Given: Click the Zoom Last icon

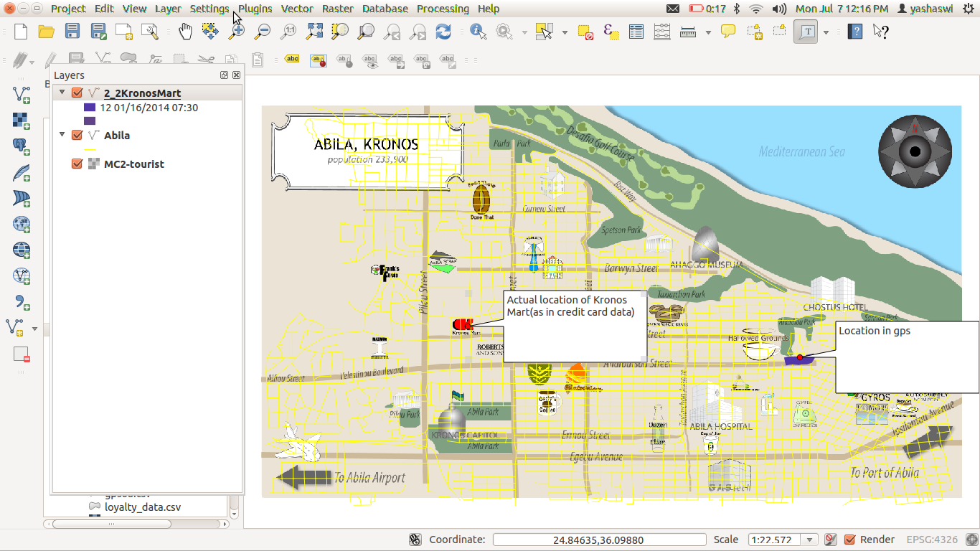Looking at the screenshot, I should (x=392, y=32).
